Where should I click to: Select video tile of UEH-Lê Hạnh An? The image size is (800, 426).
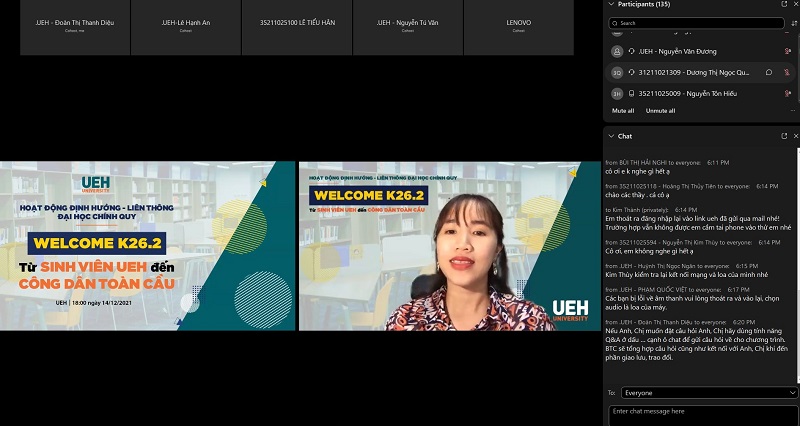tap(186, 28)
